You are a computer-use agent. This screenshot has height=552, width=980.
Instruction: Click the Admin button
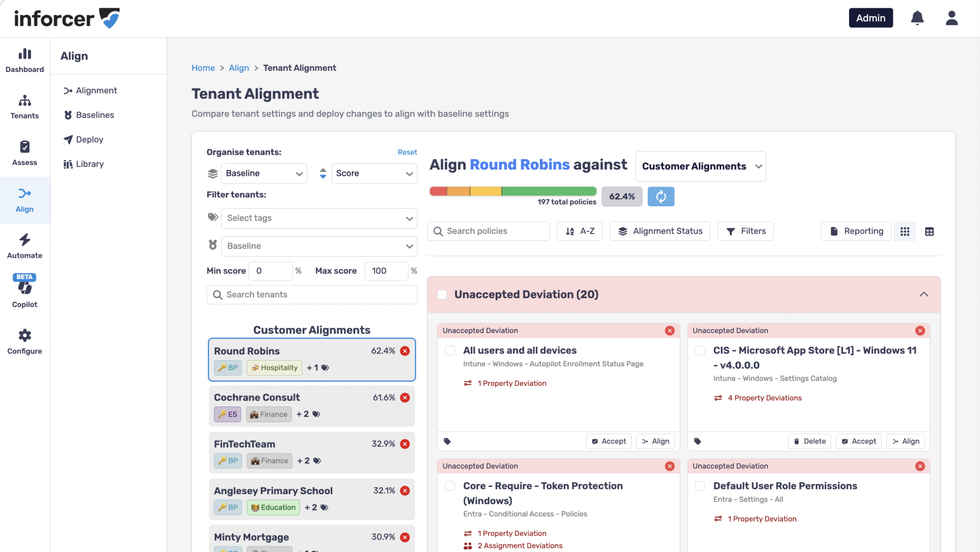click(871, 18)
